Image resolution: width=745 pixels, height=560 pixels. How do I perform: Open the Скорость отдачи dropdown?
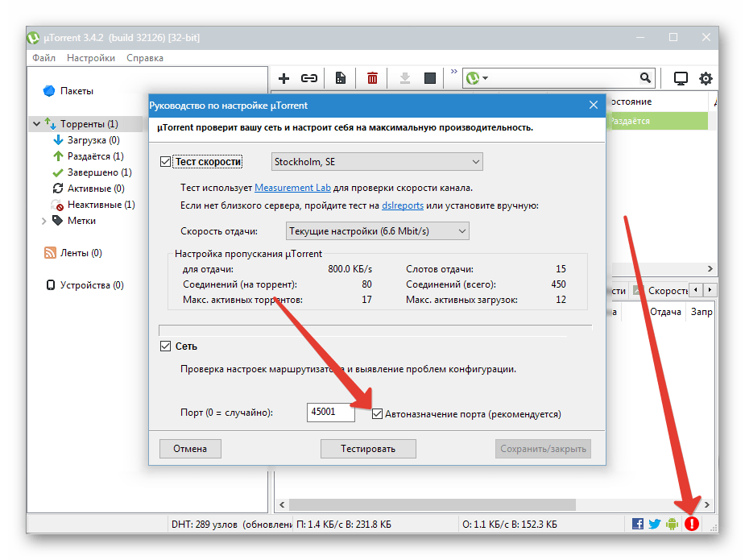click(x=377, y=231)
